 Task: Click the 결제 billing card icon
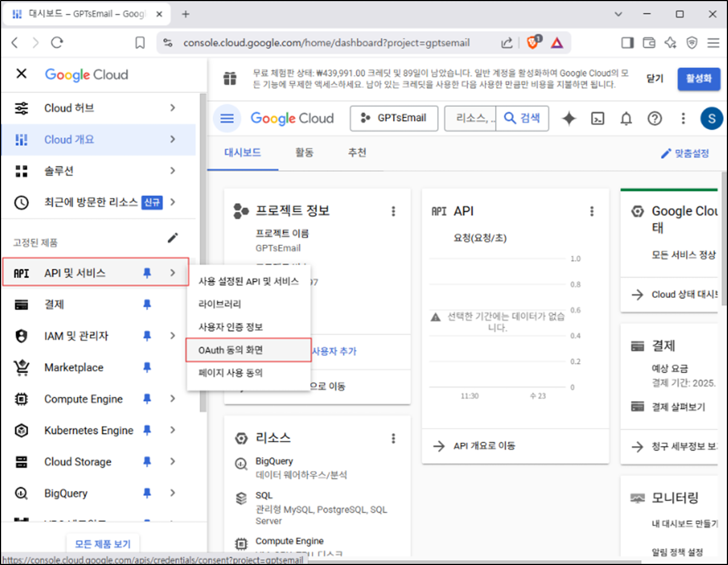(22, 305)
